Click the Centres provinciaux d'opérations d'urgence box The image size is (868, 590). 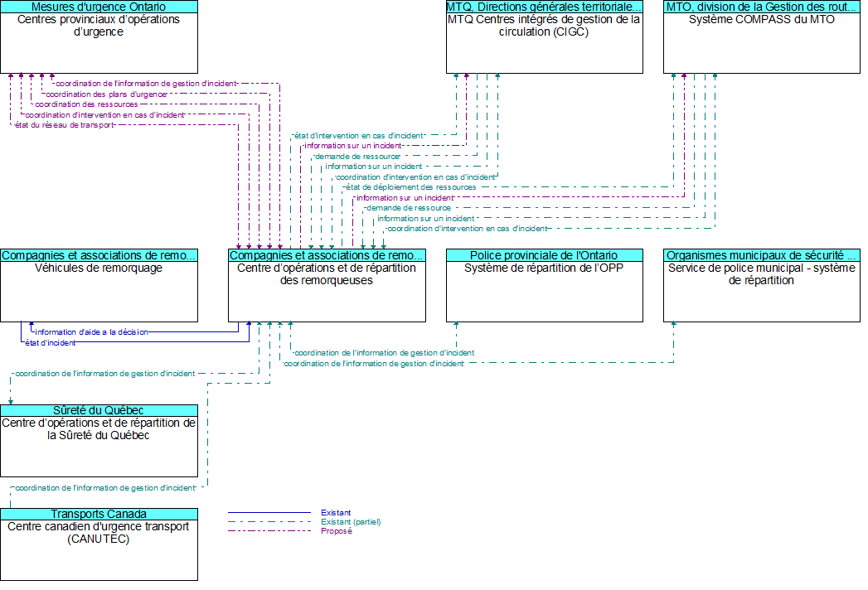[99, 43]
